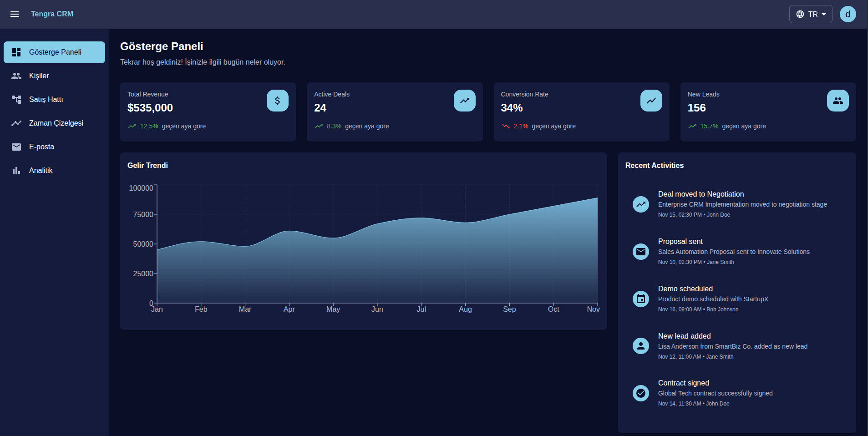Open the TR language dropdown
868x436 pixels.
point(810,14)
